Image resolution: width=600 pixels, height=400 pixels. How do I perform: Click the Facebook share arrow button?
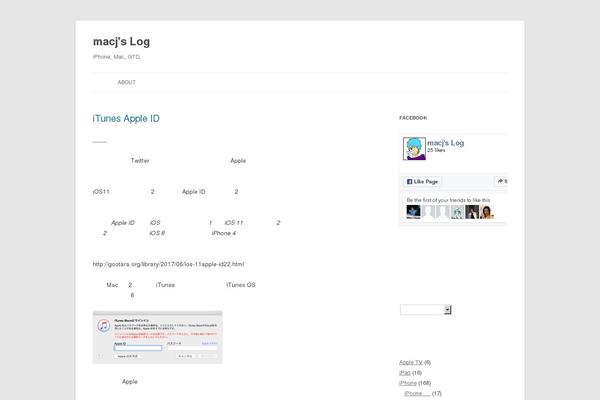502,181
